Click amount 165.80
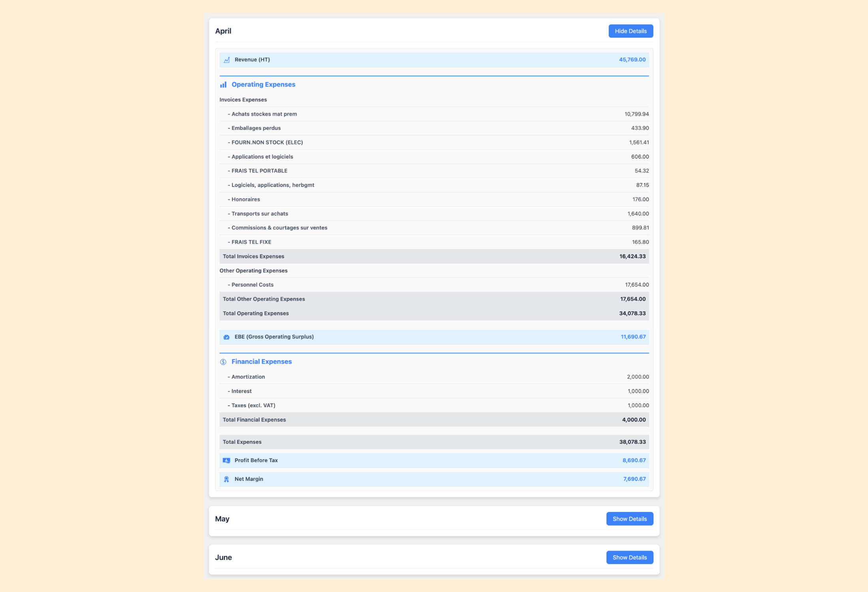This screenshot has width=868, height=592. 640,242
